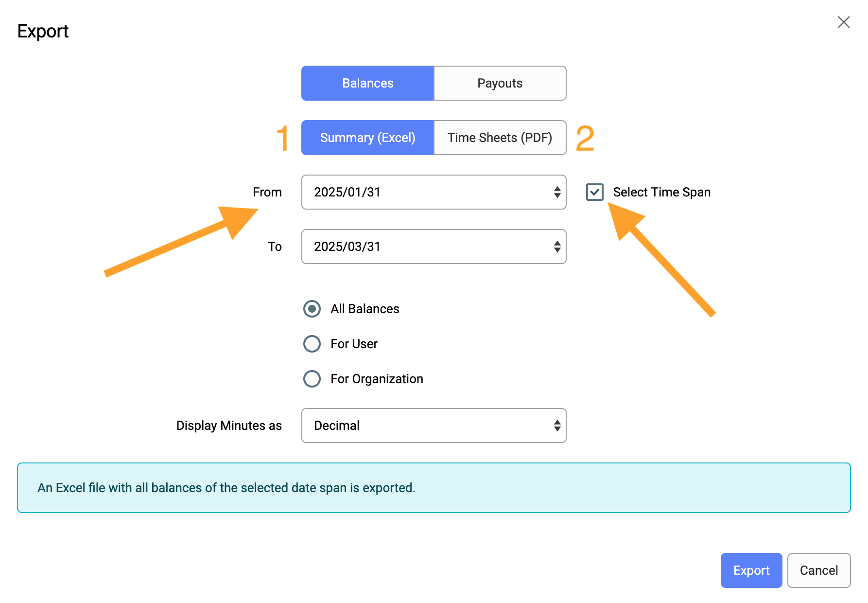Select Time Sheets (PDF) export format
The height and width of the screenshot is (603, 868).
point(500,138)
